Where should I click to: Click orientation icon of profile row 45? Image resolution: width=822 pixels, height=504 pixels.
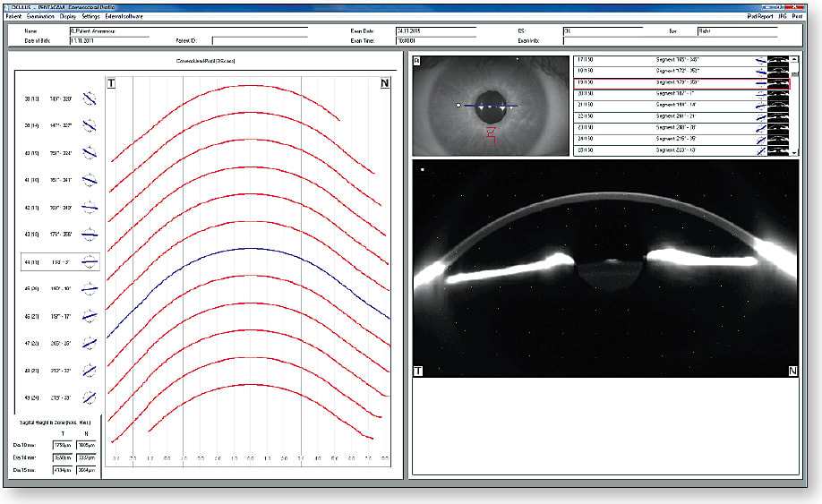[x=90, y=288]
